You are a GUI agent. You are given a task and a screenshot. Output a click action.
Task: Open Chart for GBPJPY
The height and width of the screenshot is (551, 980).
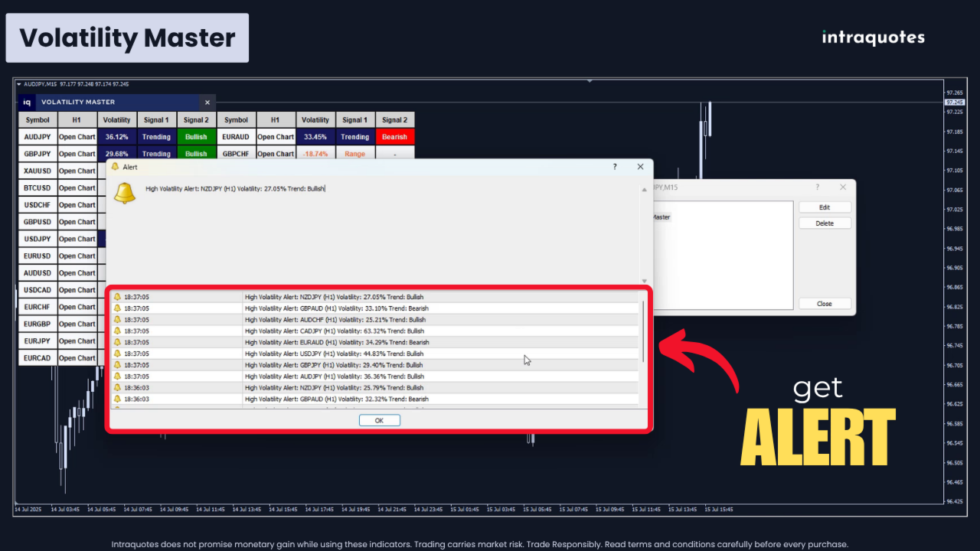tap(78, 154)
